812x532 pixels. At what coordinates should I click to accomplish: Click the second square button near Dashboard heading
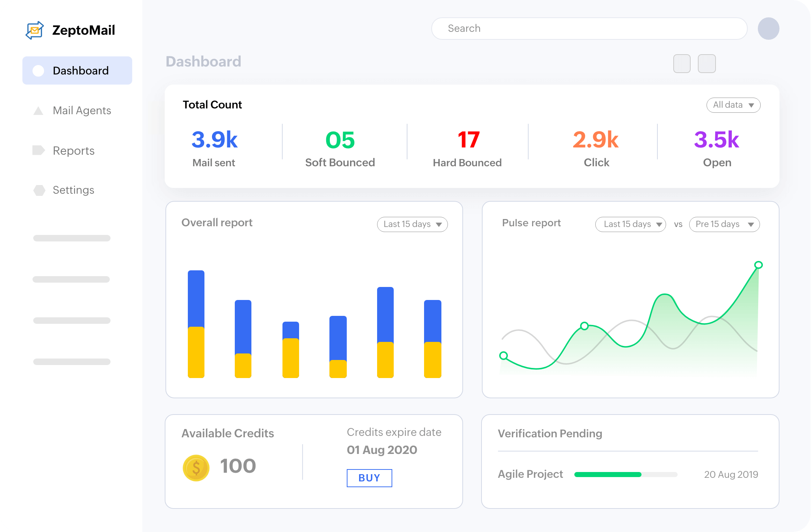[x=707, y=64]
